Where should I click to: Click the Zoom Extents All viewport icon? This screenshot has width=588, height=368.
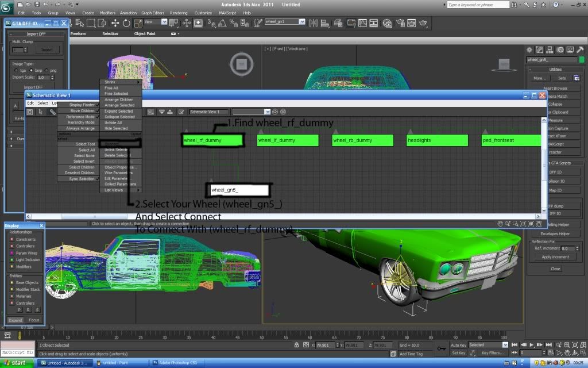[583, 345]
